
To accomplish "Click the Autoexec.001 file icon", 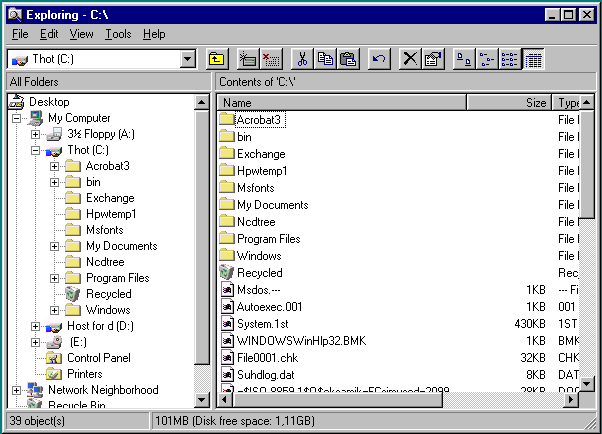I will (x=227, y=306).
